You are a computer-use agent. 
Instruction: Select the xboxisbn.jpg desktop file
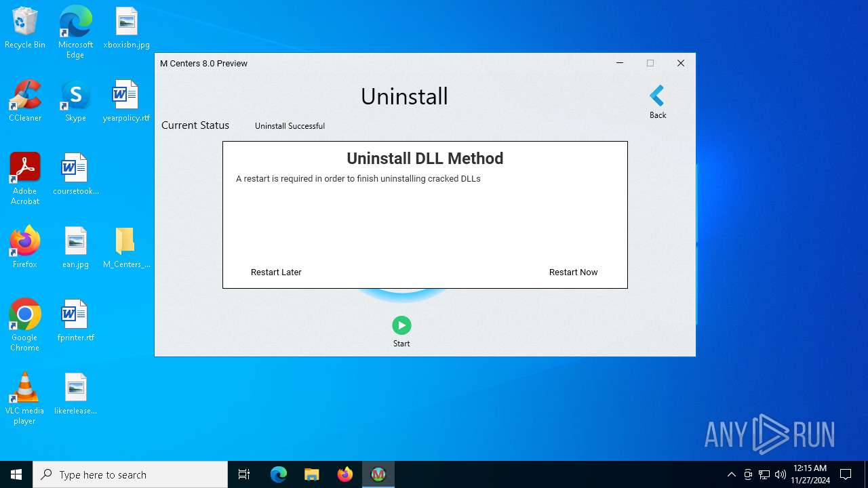pos(126,28)
